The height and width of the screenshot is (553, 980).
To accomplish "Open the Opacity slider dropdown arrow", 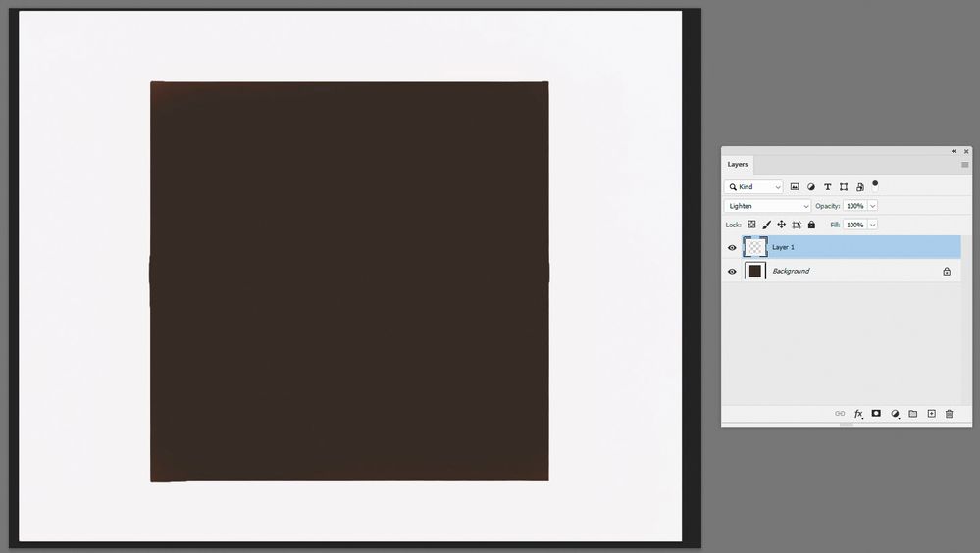I will pyautogui.click(x=873, y=206).
